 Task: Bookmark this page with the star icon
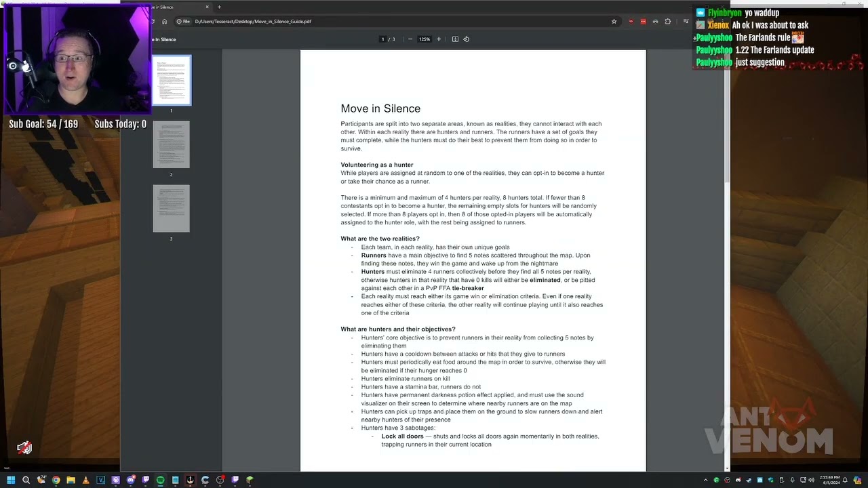(614, 22)
